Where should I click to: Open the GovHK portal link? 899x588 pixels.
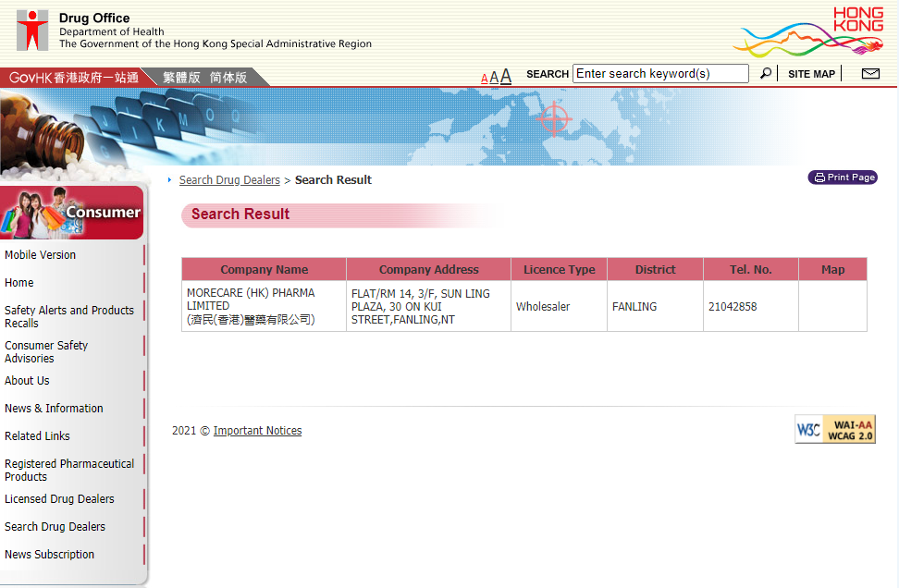click(x=74, y=78)
